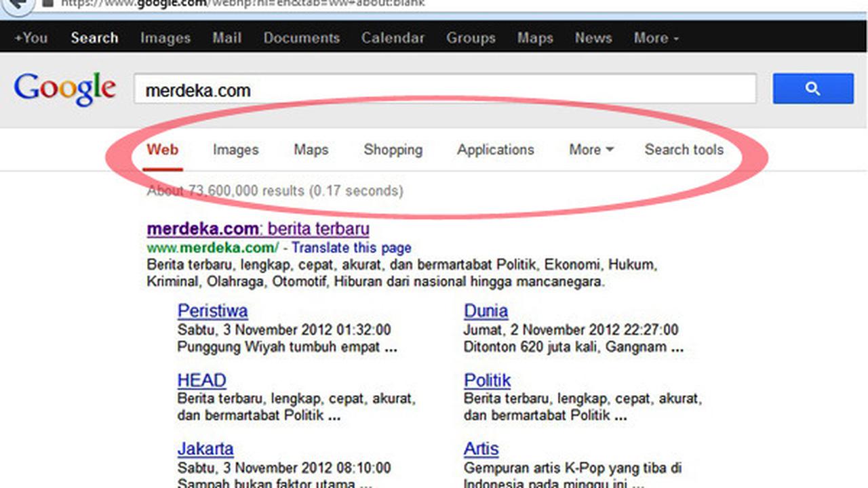Open Search tools options
This screenshot has height=488, width=868.
coord(684,150)
